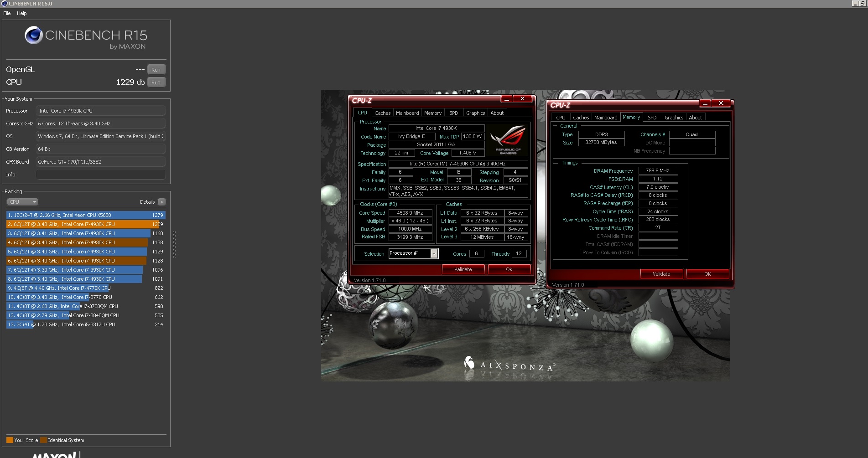Click the Aixsponza logo in render
Viewport: 868px width, 458px height.
[509, 365]
